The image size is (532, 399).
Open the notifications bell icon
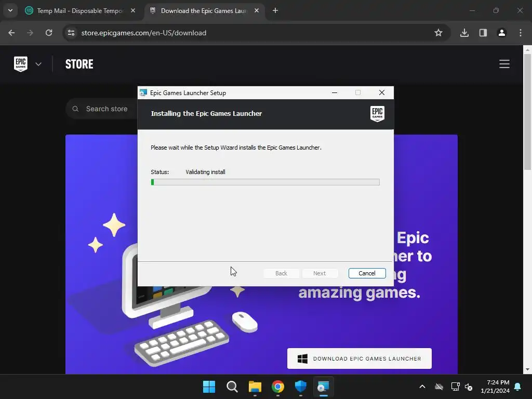pyautogui.click(x=518, y=387)
